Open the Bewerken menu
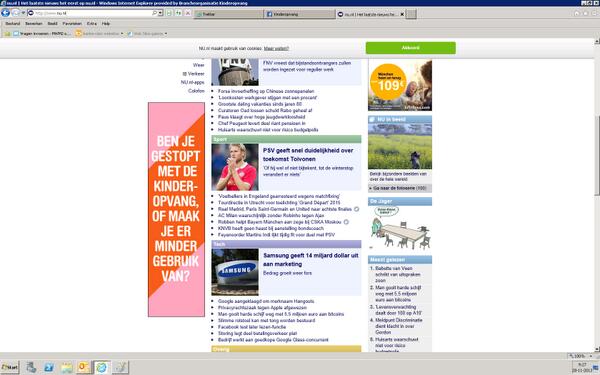The image size is (600, 375). click(x=34, y=23)
